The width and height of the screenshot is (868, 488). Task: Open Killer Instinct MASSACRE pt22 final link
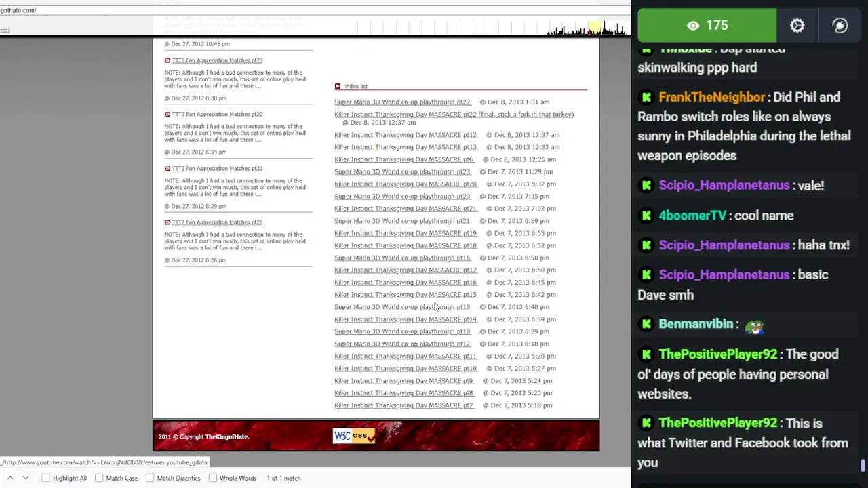point(454,115)
